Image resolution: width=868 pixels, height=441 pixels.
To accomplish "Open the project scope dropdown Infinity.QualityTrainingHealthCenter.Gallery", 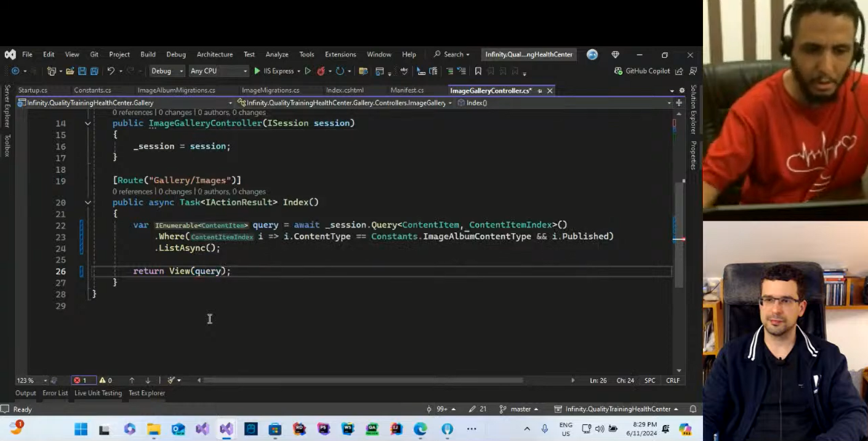I will tap(125, 103).
